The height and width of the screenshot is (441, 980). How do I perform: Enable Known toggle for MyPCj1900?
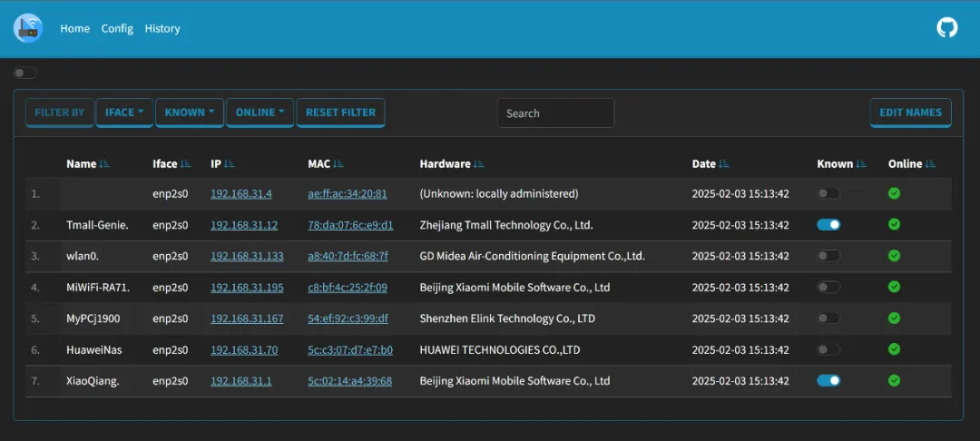click(828, 318)
